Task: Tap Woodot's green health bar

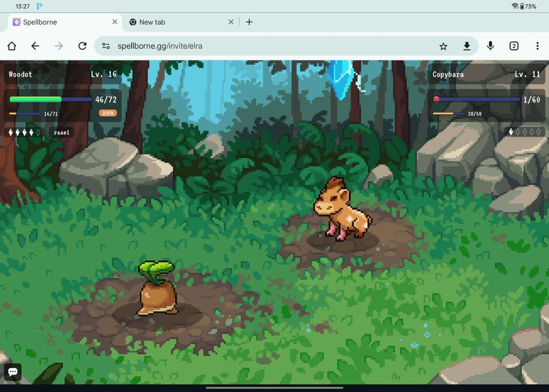Action: 50,99
